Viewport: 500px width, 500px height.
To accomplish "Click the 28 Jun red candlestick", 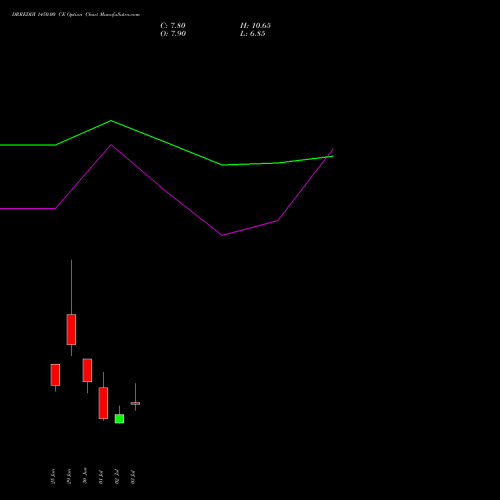I will (x=55, y=375).
